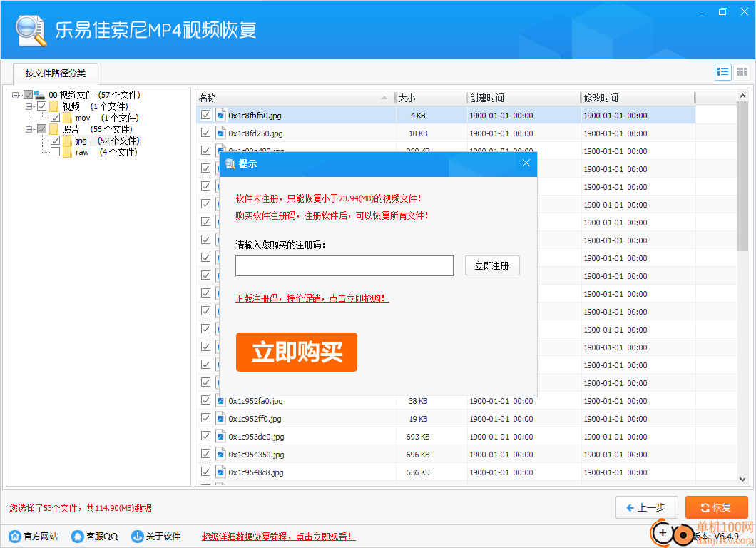This screenshot has height=548, width=756.
Task: Sort by 大小 column header
Action: coord(431,98)
